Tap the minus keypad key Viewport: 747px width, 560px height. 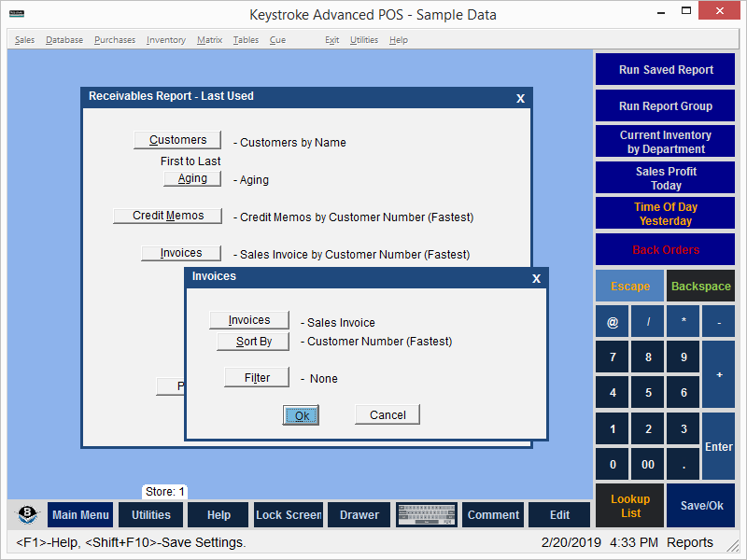[719, 322]
